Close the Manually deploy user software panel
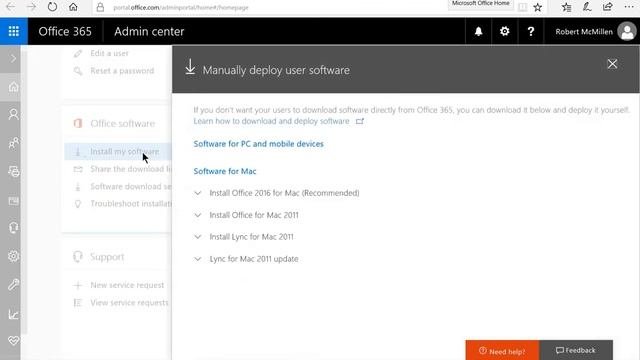Screen dimensions: 640x360 pyautogui.click(x=612, y=64)
